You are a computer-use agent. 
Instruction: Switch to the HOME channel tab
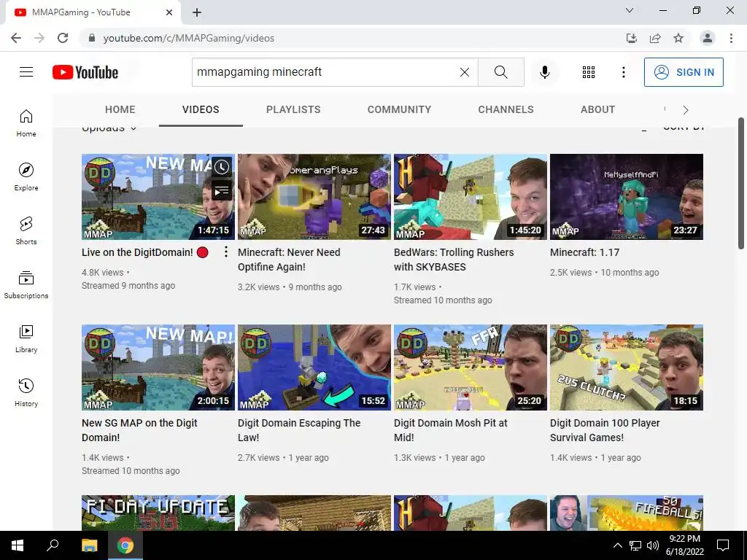120,109
